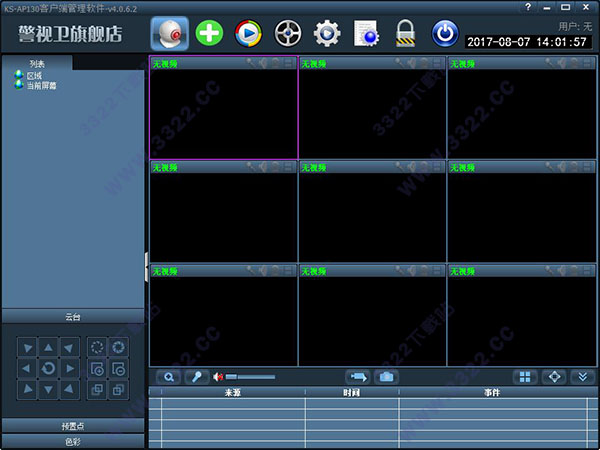The width and height of the screenshot is (600, 450).
Task: Open stream menu in center pane header
Action: [x=437, y=167]
